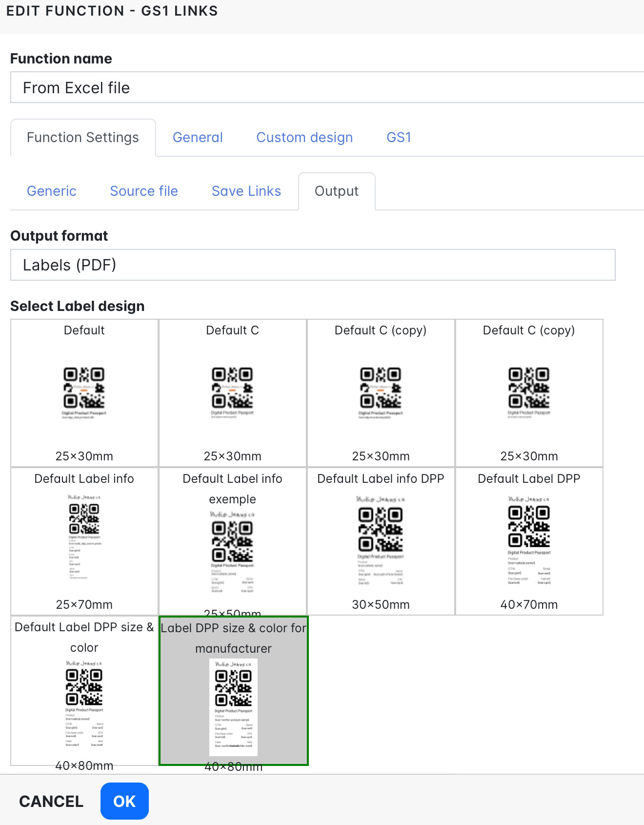Open the Output format dropdown
The width and height of the screenshot is (644, 825).
point(312,265)
